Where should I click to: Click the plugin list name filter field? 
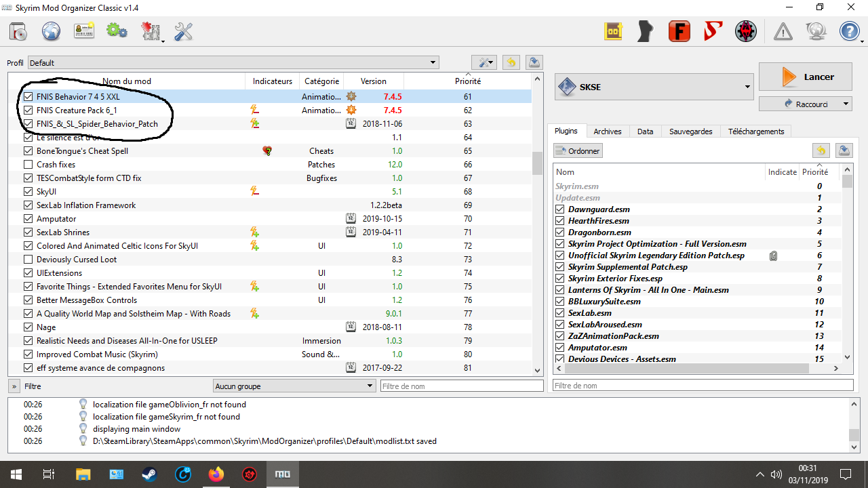[703, 386]
